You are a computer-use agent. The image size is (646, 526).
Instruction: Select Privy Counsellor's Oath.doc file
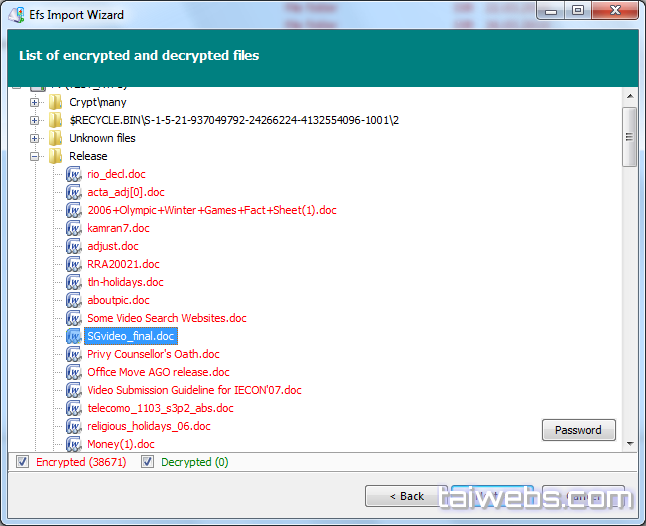153,354
